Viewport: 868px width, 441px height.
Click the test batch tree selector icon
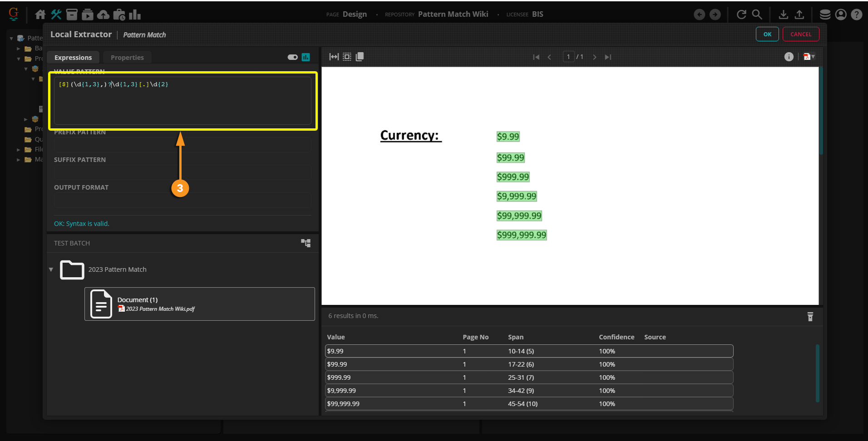coord(306,243)
